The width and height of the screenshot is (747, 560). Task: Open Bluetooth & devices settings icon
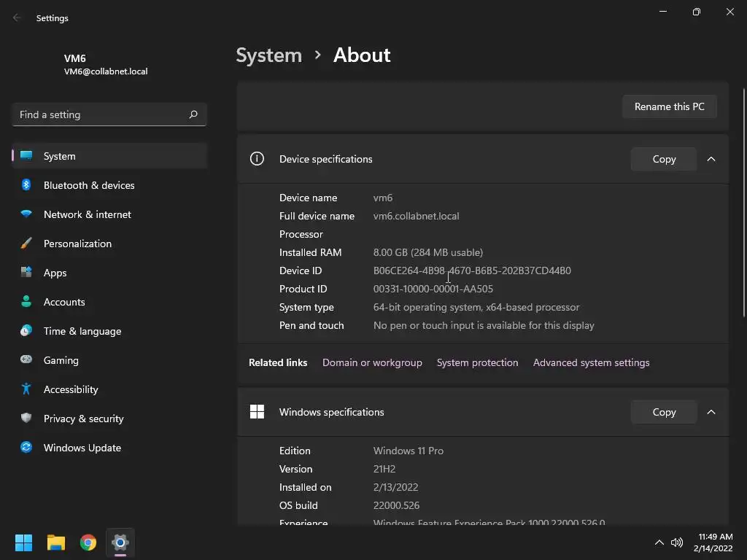point(26,185)
